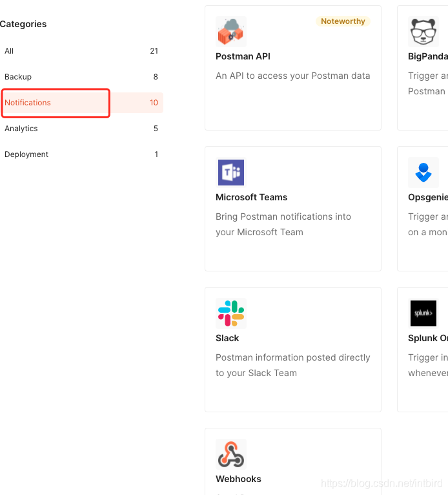Open the Webhooks title link
This screenshot has height=495, width=448.
click(x=238, y=479)
